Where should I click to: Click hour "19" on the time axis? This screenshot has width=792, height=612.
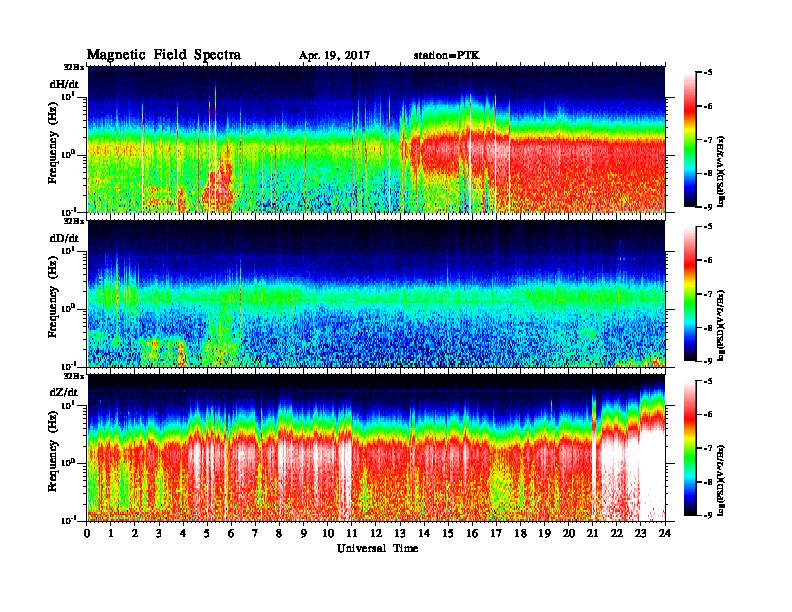[x=544, y=534]
